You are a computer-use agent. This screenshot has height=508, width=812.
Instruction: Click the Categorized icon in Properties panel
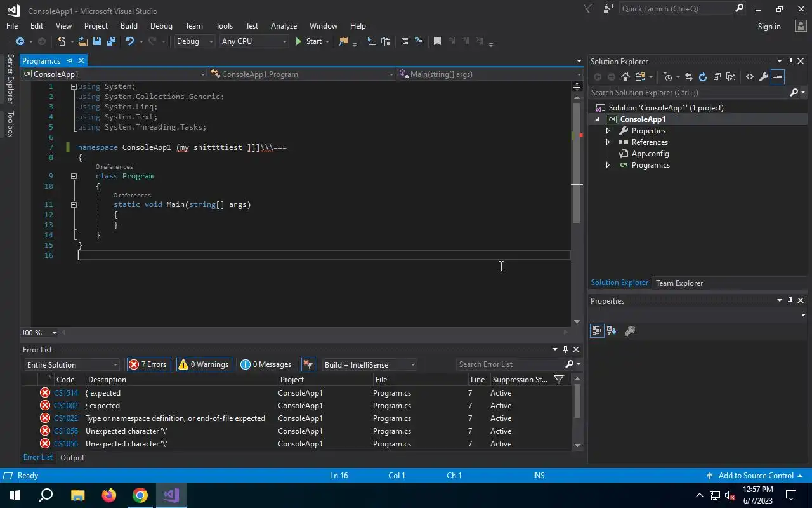pos(597,331)
